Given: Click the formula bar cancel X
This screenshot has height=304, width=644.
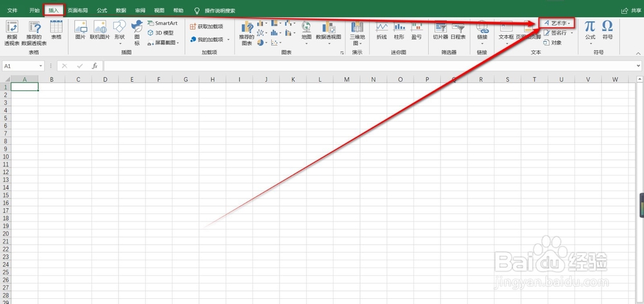Looking at the screenshot, I should pos(64,66).
